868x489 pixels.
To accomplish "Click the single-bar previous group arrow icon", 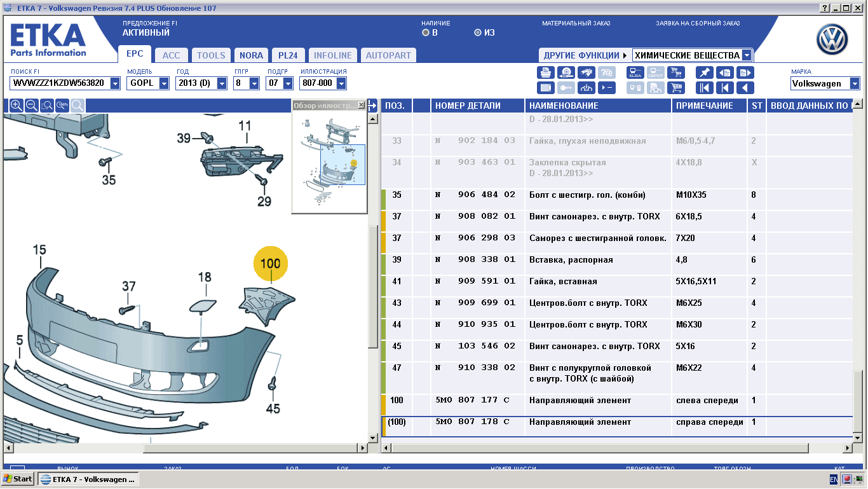I will pos(725,88).
